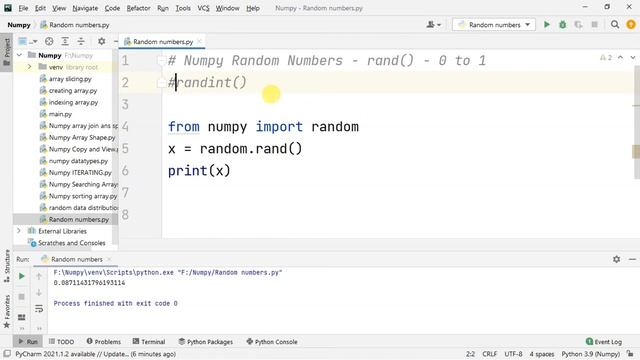
Task: Open creating array.py file
Action: point(73,91)
